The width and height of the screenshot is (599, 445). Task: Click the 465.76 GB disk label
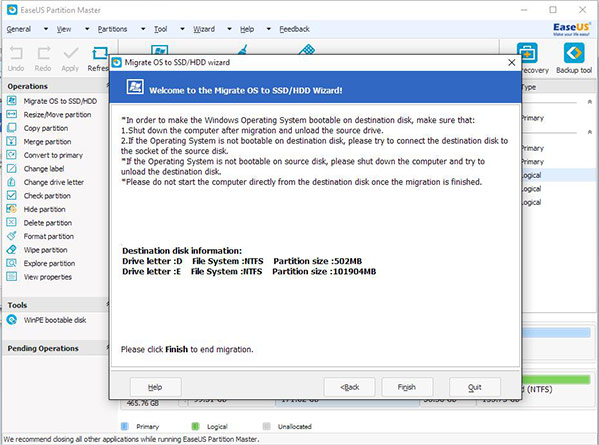142,403
